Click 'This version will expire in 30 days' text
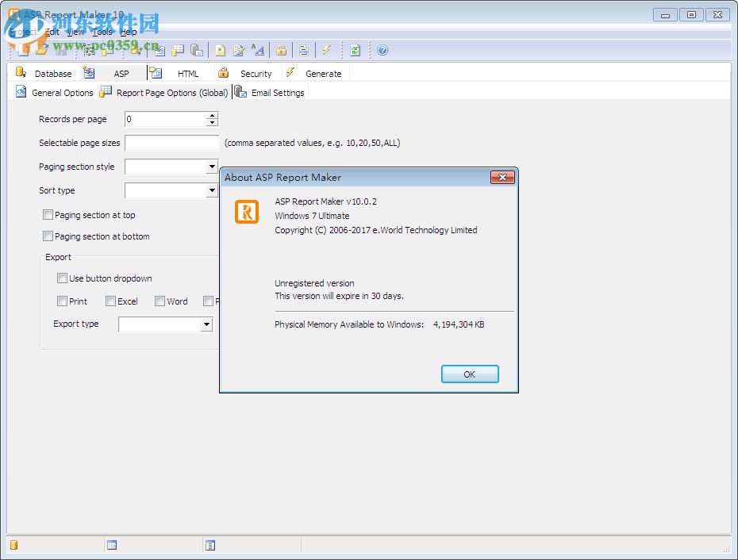Image resolution: width=738 pixels, height=560 pixels. coord(339,296)
